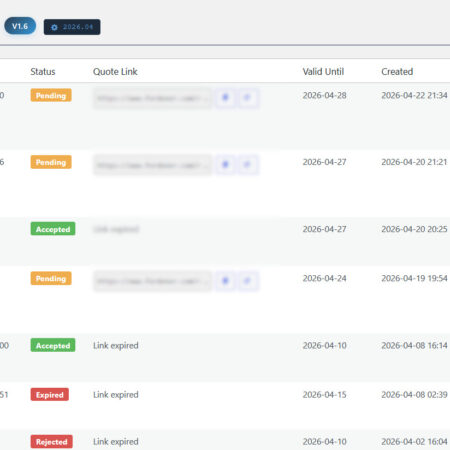Click the Valid Until column header
450x450 pixels.
click(323, 72)
